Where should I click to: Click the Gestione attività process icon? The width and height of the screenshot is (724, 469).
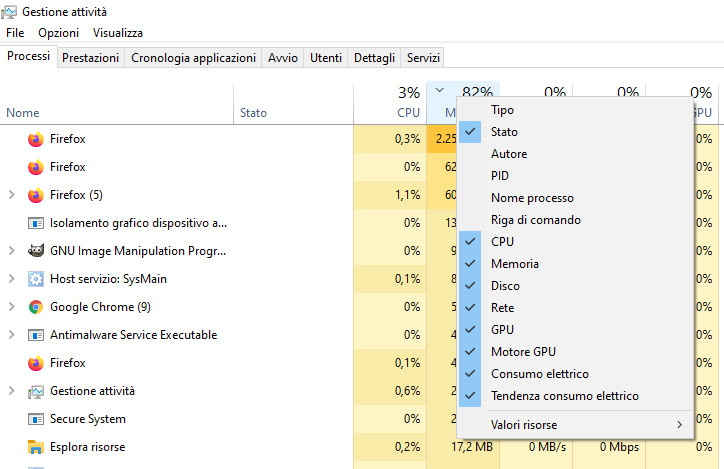tap(36, 391)
